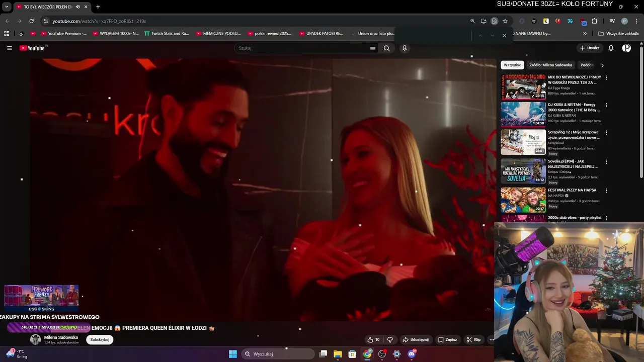This screenshot has width=644, height=362.
Task: Open tab search dropdown arrow
Action: point(7,7)
